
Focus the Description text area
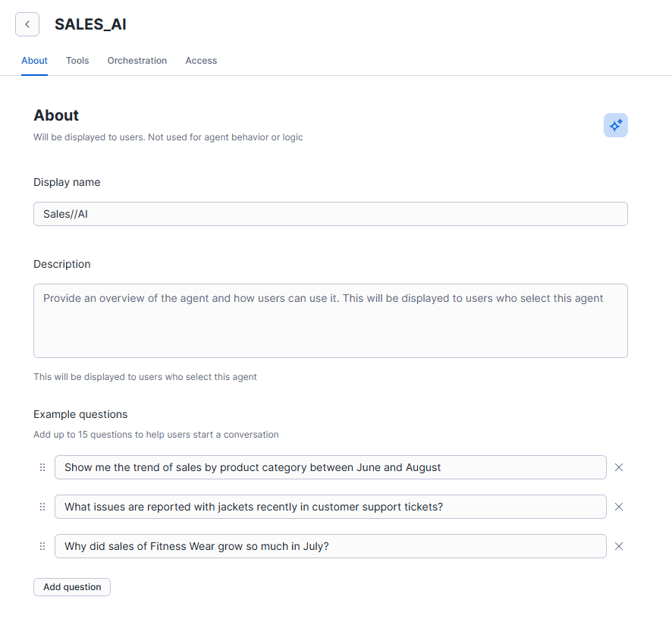click(330, 321)
